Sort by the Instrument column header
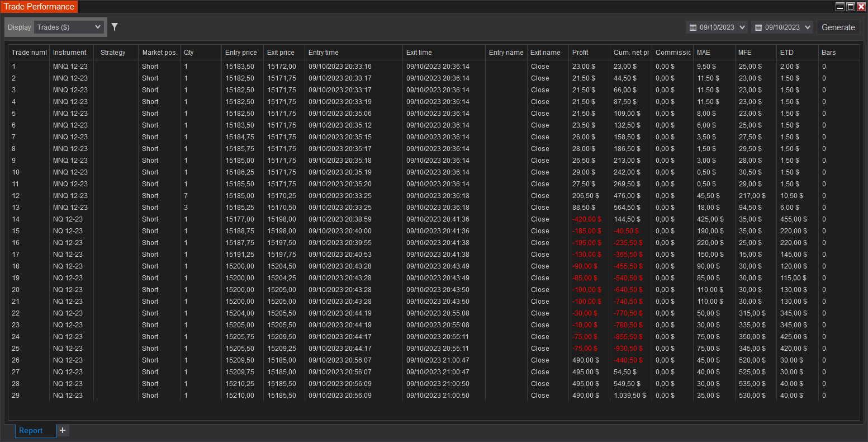This screenshot has width=868, height=442. (72, 53)
